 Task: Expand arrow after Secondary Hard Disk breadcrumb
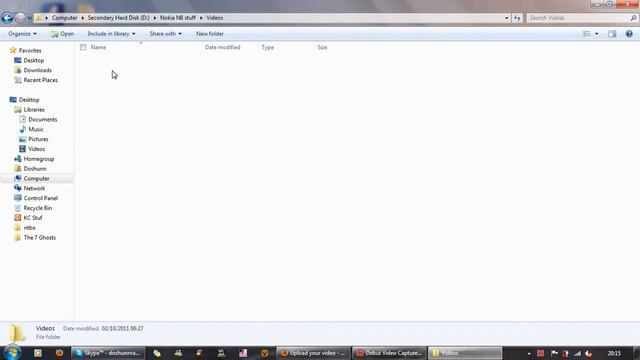pyautogui.click(x=155, y=18)
